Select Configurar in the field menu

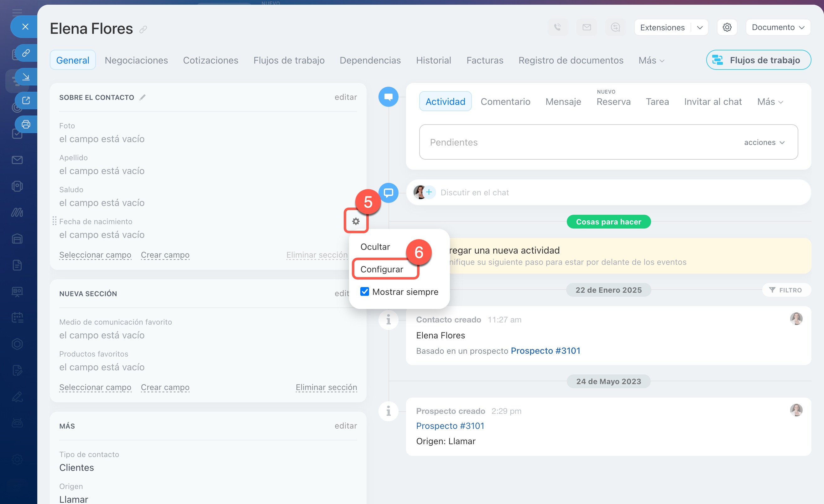click(382, 269)
